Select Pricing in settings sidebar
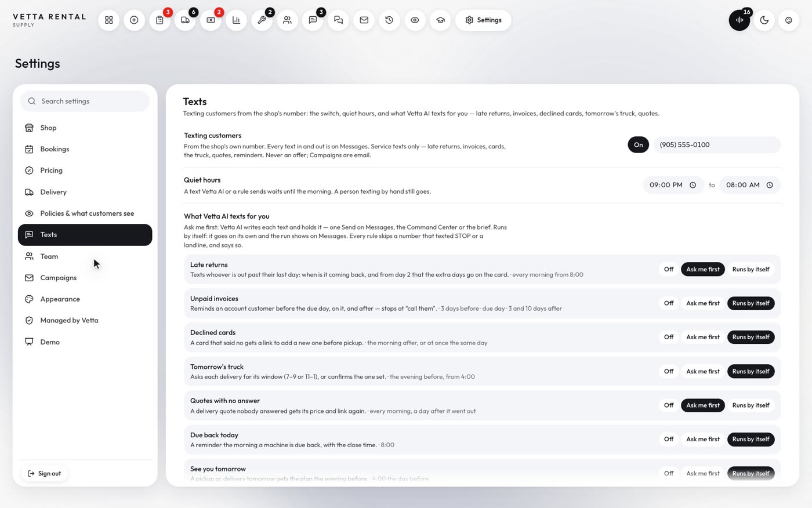The width and height of the screenshot is (812, 508). click(x=85, y=170)
